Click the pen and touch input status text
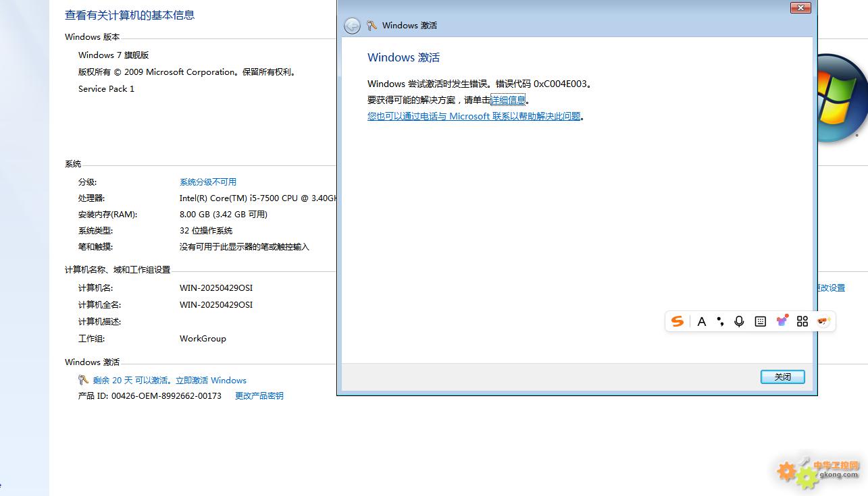The height and width of the screenshot is (496, 868). click(245, 247)
